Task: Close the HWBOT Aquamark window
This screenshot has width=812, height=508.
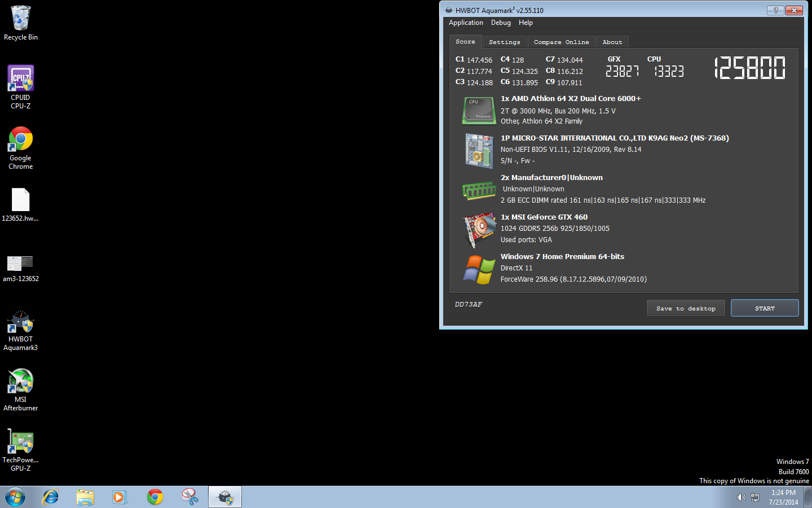Action: [x=794, y=10]
